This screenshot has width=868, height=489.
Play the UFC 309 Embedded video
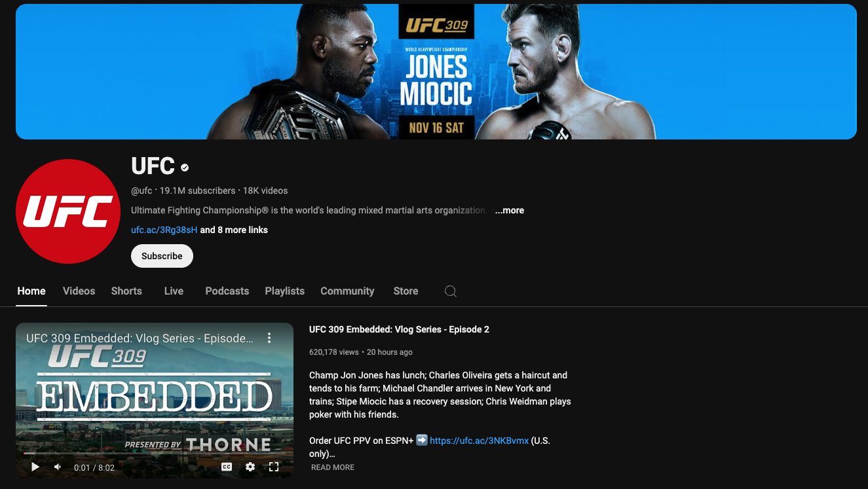(35, 467)
